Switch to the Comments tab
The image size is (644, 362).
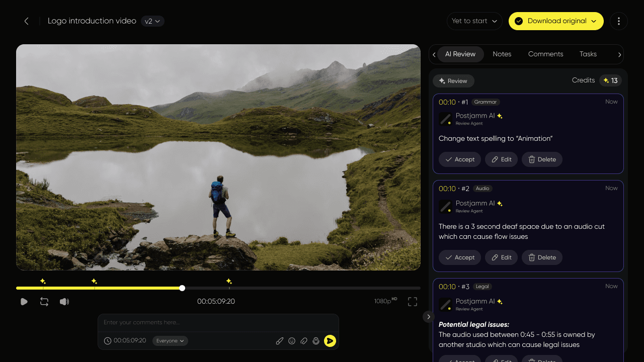[546, 54]
